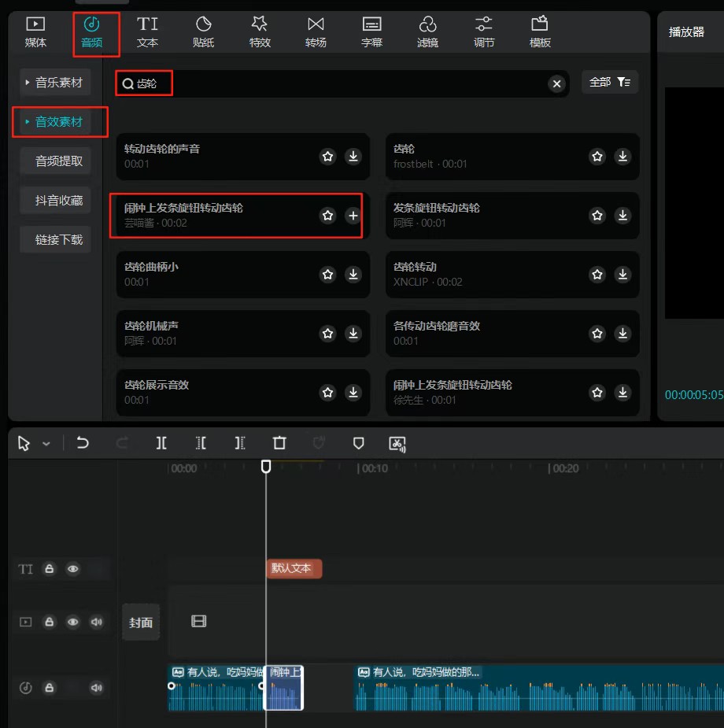Mute the video track speaker icon
Image resolution: width=724 pixels, height=728 pixels.
coord(97,623)
